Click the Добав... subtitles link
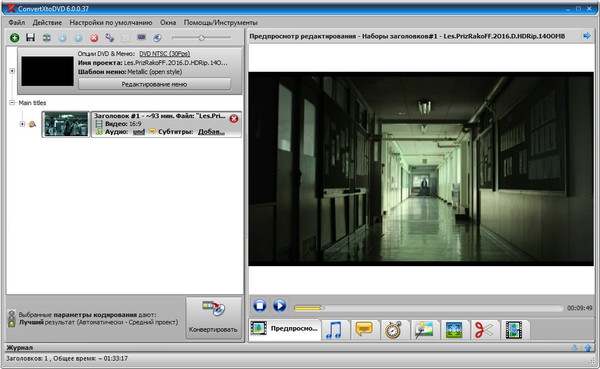Viewport: 600px width, 369px height. [x=211, y=132]
